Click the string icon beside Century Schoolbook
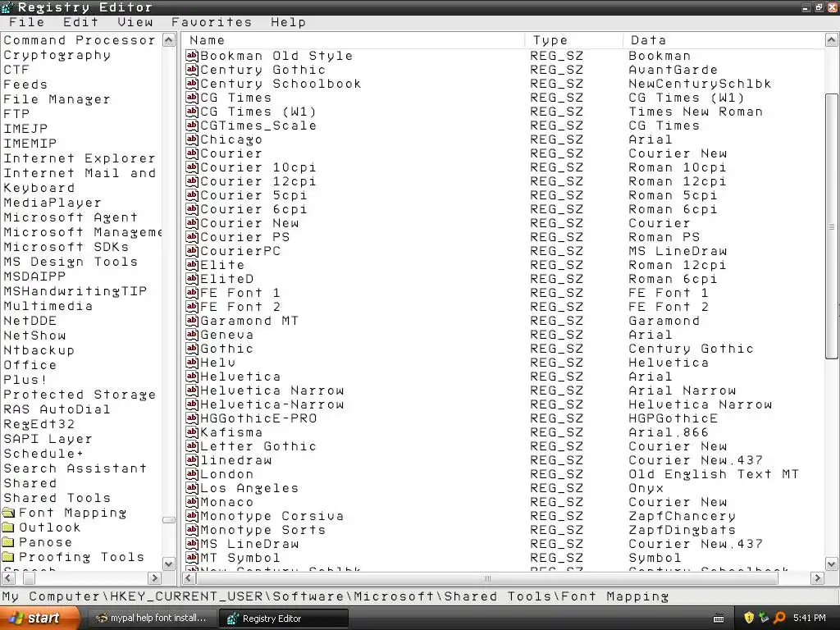The width and height of the screenshot is (840, 630). (x=192, y=83)
